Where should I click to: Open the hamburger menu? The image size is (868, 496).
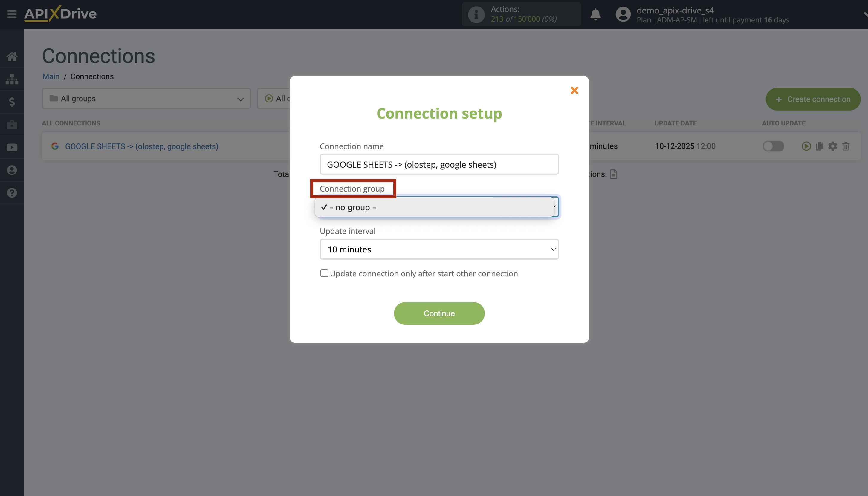click(12, 14)
